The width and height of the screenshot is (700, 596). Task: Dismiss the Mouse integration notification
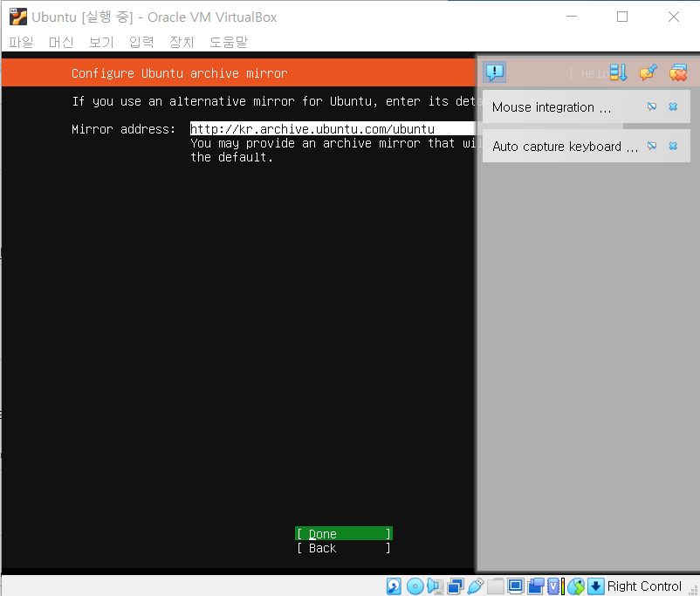[x=673, y=106]
